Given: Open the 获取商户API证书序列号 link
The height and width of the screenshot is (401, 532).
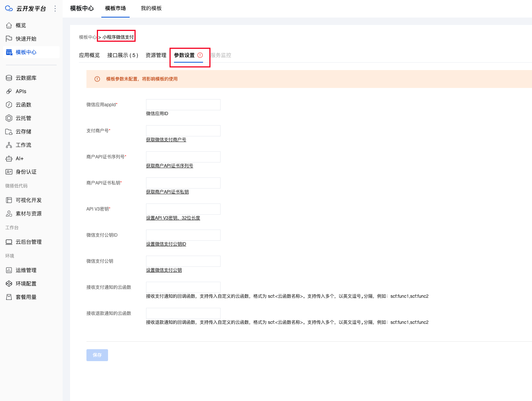Looking at the screenshot, I should (x=170, y=166).
